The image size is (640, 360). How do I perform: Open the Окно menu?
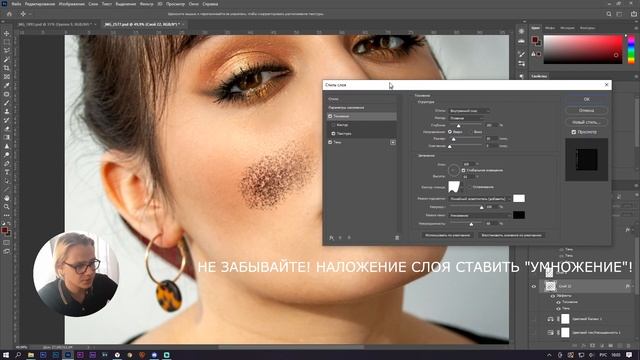click(x=193, y=4)
